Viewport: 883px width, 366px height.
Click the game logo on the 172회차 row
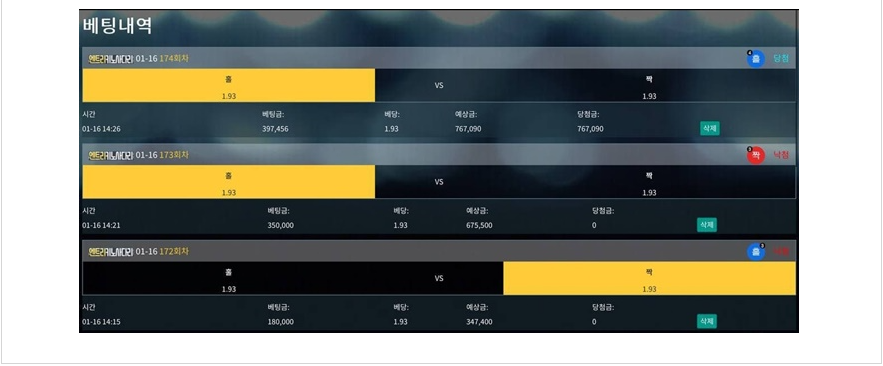click(110, 252)
